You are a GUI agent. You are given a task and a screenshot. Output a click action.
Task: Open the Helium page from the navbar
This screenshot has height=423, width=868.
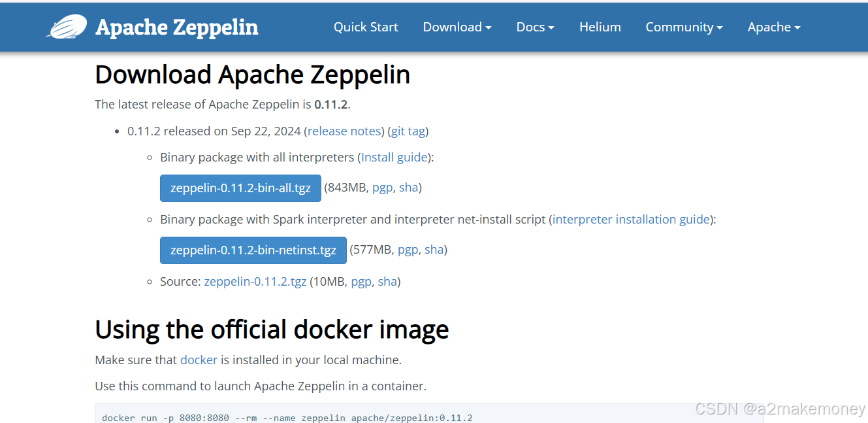600,27
